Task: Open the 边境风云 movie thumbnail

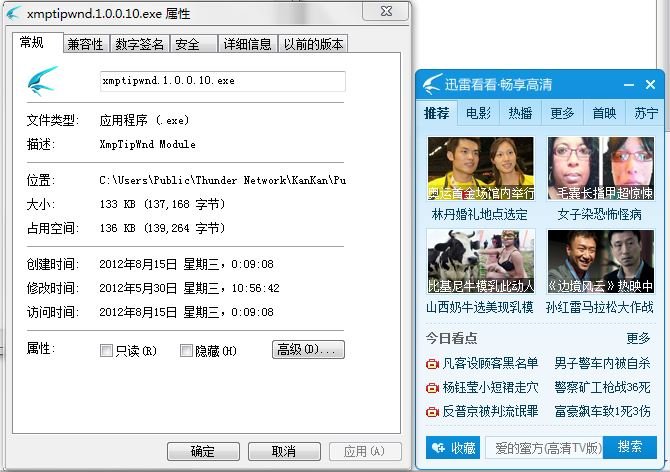Action: tap(601, 261)
